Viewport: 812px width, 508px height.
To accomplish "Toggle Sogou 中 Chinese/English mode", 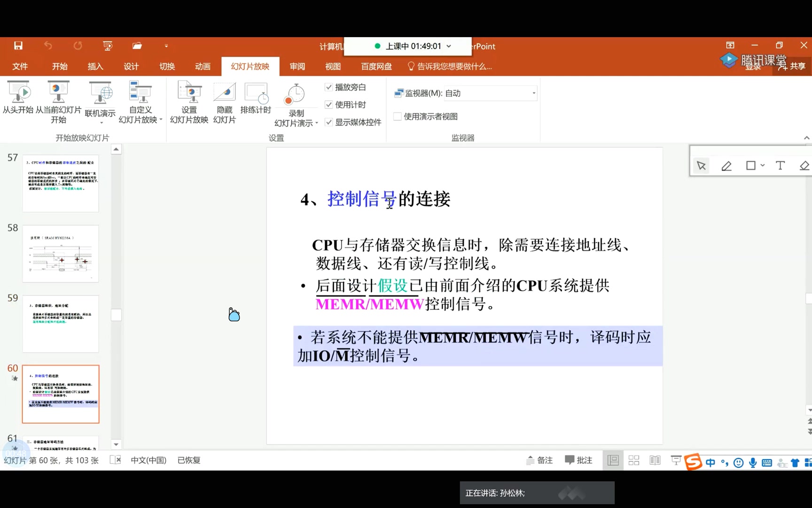I will 710,463.
